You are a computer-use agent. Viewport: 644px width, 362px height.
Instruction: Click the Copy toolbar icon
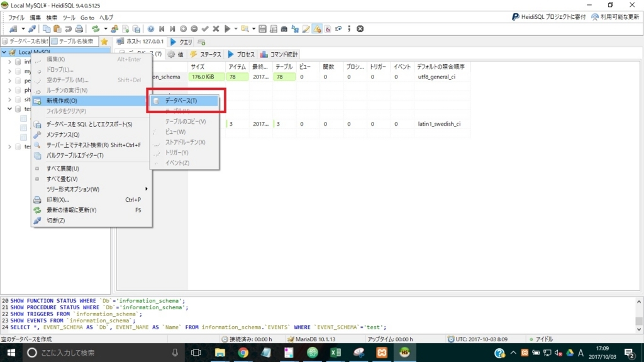(x=47, y=29)
